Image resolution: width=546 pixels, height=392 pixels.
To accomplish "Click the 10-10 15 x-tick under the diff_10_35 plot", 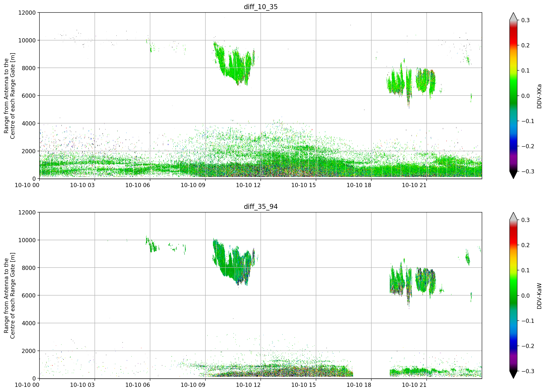I will coord(304,185).
